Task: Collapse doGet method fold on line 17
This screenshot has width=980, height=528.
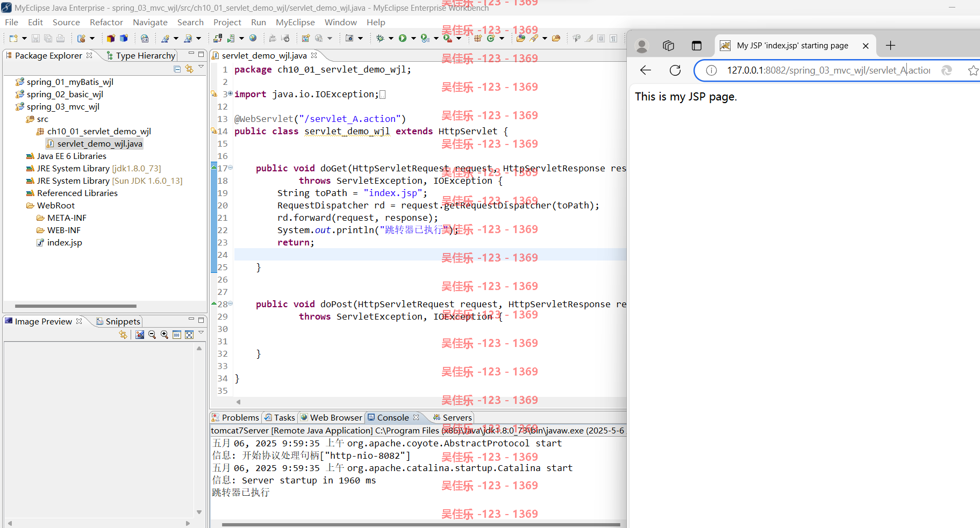Action: (x=231, y=168)
